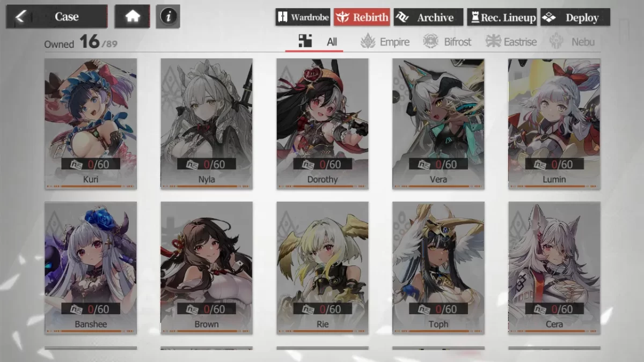Choose Banshee's character card
644x362 pixels.
pyautogui.click(x=91, y=268)
